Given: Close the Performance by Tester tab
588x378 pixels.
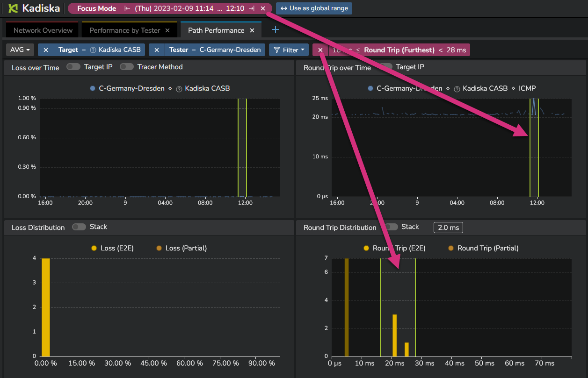Looking at the screenshot, I should [x=168, y=30].
